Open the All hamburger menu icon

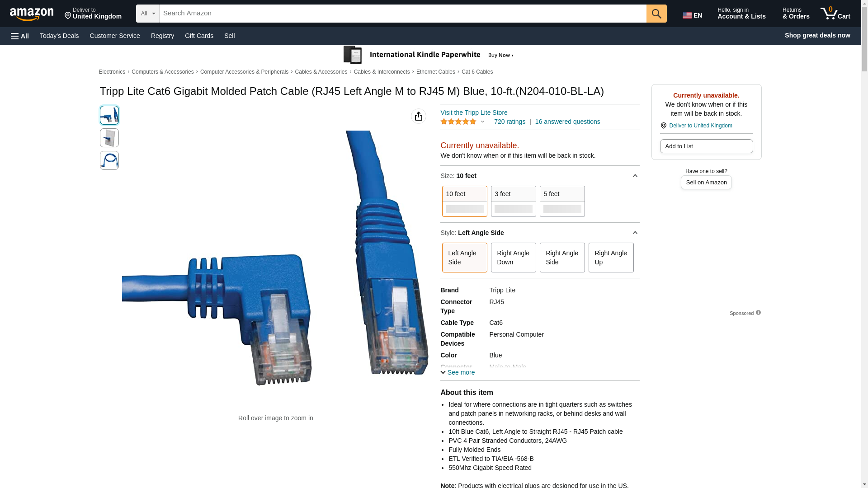[x=20, y=36]
